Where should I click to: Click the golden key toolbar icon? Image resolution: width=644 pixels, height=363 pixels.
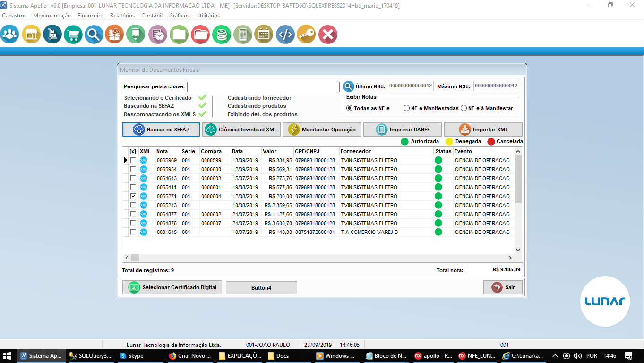tap(306, 35)
